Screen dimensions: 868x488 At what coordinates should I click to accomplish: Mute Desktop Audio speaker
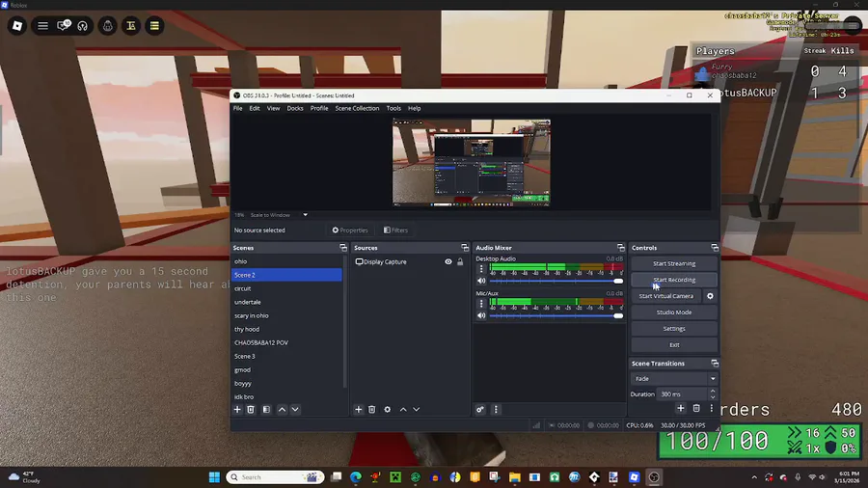[x=481, y=281]
